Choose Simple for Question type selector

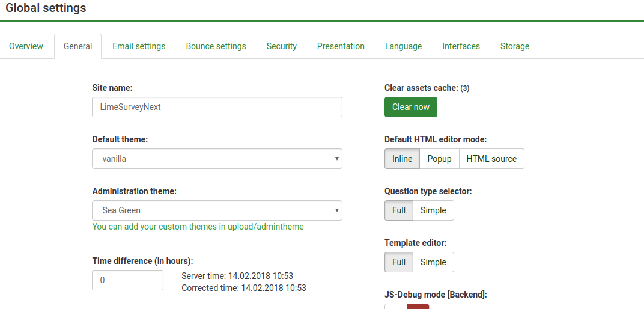point(433,210)
